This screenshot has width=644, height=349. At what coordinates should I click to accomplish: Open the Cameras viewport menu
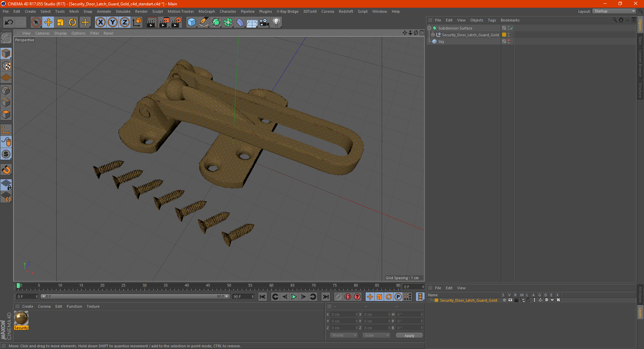[42, 33]
